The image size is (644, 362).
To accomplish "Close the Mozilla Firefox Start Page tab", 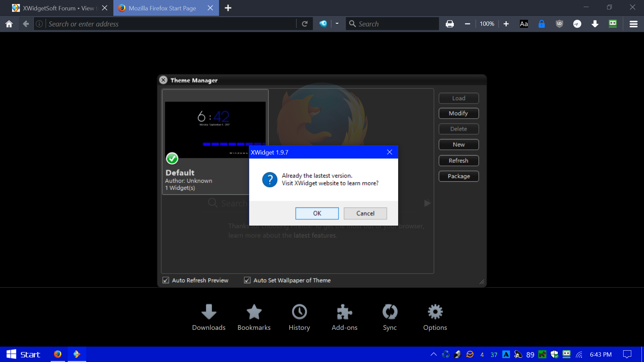I will 210,8.
